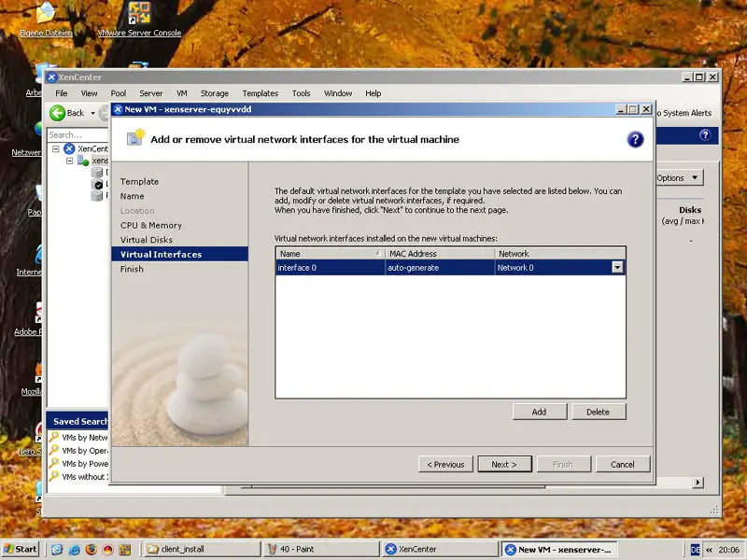747x560 pixels.
Task: Go to the Name wizard step
Action: tap(132, 196)
